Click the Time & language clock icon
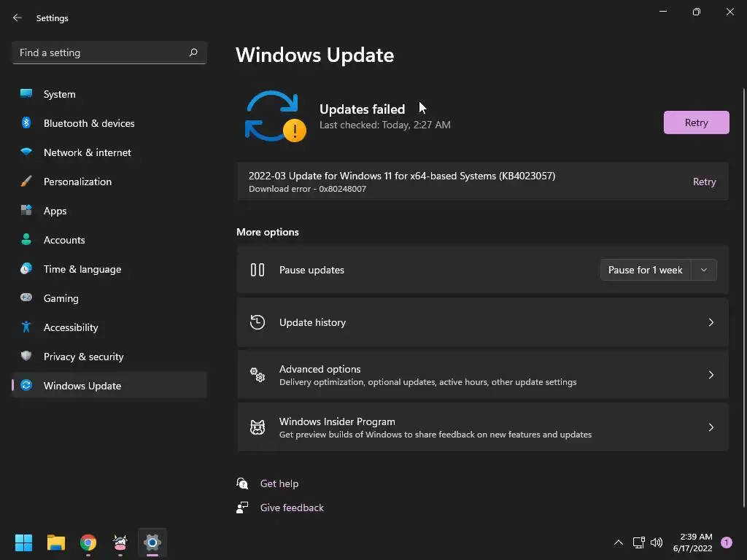747x560 pixels. pyautogui.click(x=26, y=268)
